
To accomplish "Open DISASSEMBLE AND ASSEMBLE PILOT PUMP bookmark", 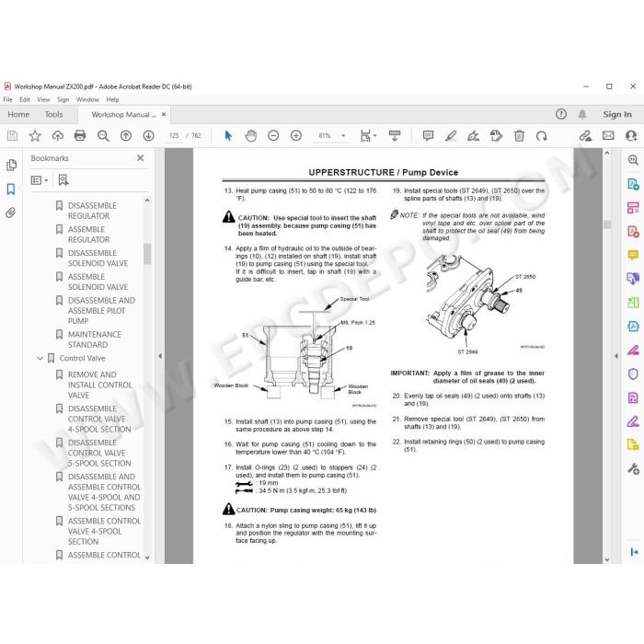I will tap(101, 311).
